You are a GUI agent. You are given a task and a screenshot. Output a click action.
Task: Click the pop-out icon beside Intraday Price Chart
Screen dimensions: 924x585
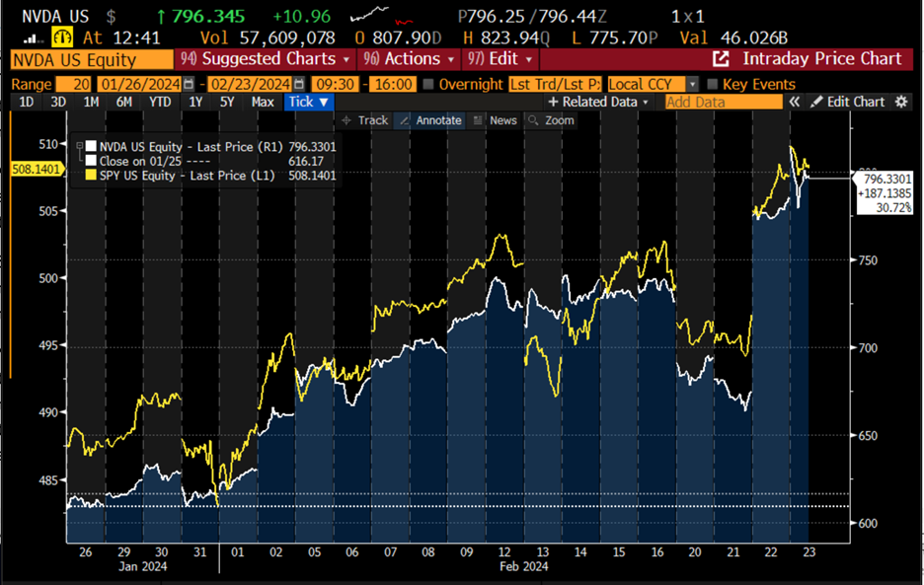(x=721, y=59)
